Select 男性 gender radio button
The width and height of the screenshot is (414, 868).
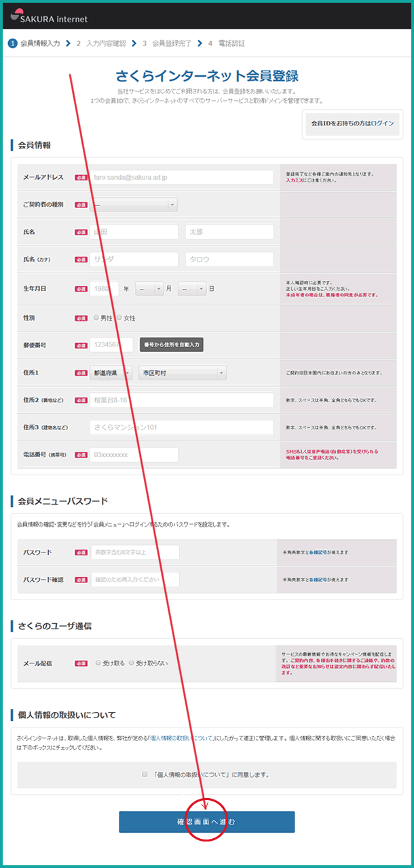[97, 317]
